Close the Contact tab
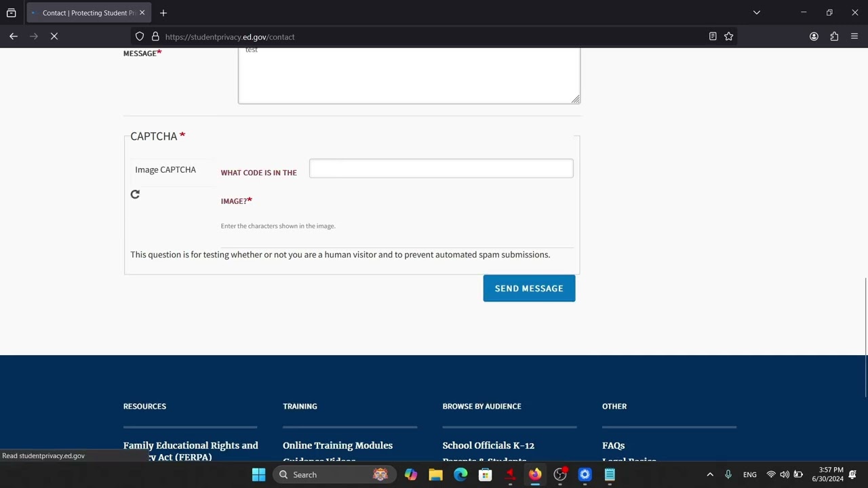Screen dimensions: 868x488 click(x=142, y=13)
